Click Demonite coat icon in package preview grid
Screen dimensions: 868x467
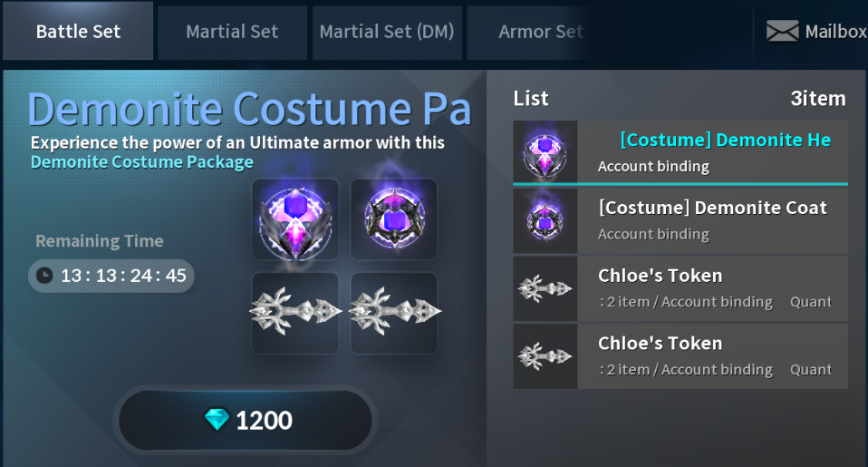394,220
